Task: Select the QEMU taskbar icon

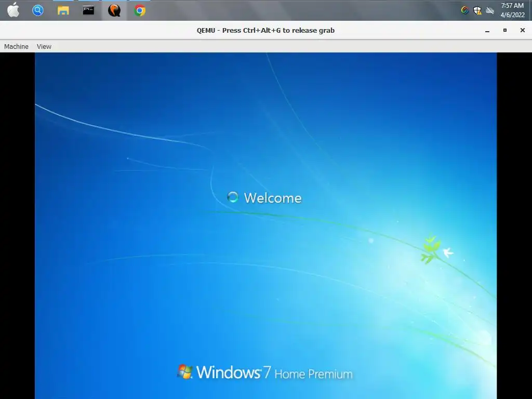Action: 114,10
